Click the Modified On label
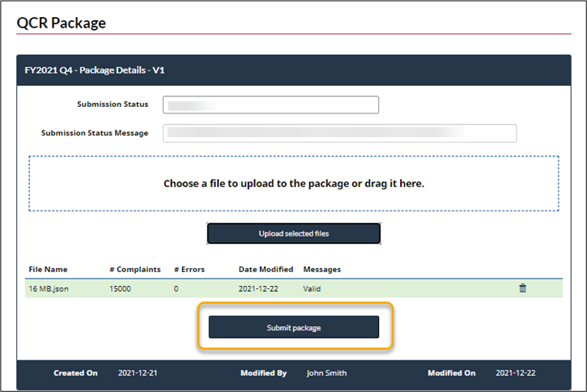This screenshot has height=392, width=587. tap(452, 373)
